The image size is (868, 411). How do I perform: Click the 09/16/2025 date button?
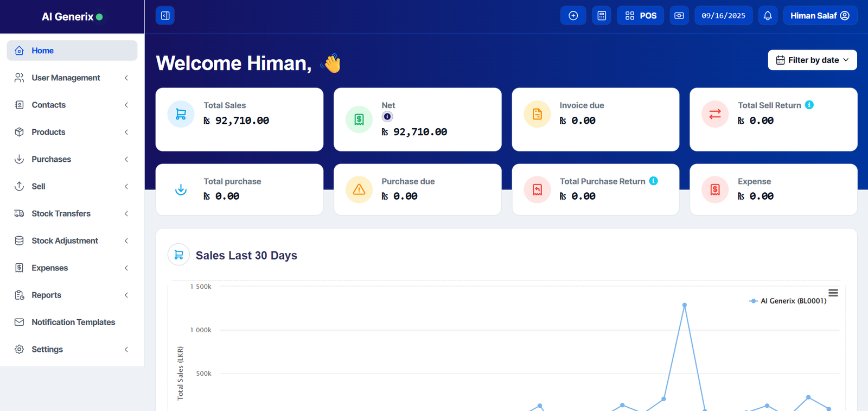[x=723, y=16]
